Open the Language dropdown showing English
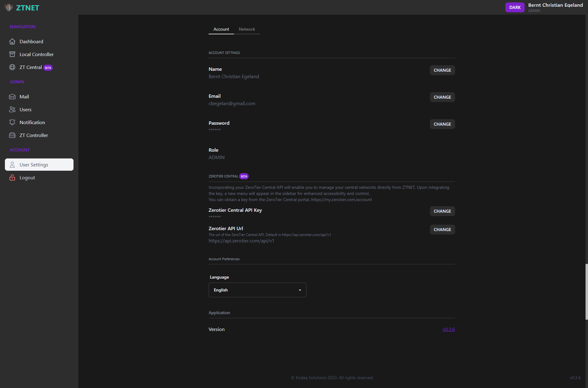This screenshot has height=388, width=588. [x=257, y=290]
